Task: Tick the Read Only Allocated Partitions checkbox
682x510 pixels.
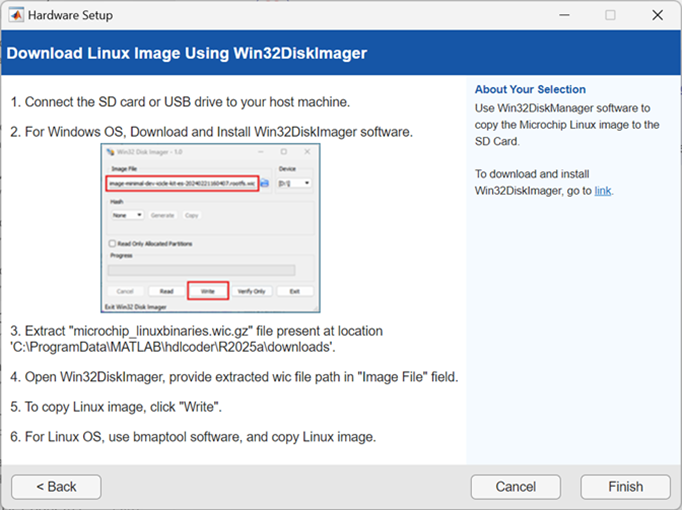Action: coord(112,244)
